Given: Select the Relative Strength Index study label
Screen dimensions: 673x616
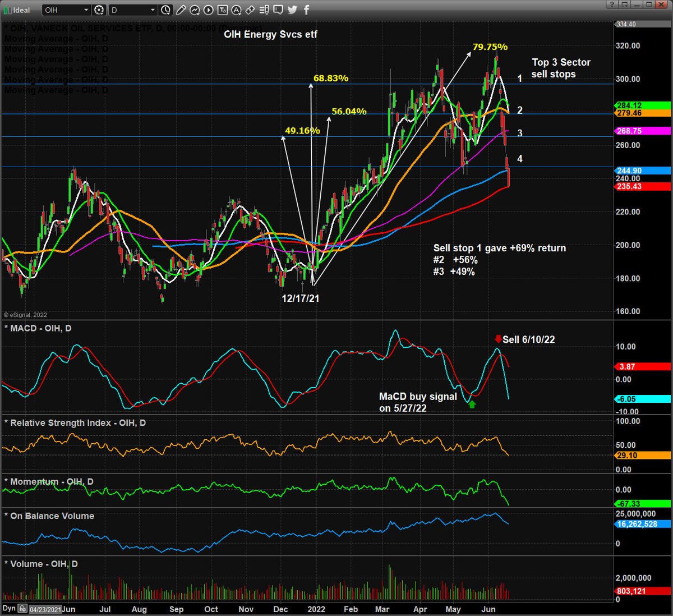Looking at the screenshot, I should click(x=75, y=423).
